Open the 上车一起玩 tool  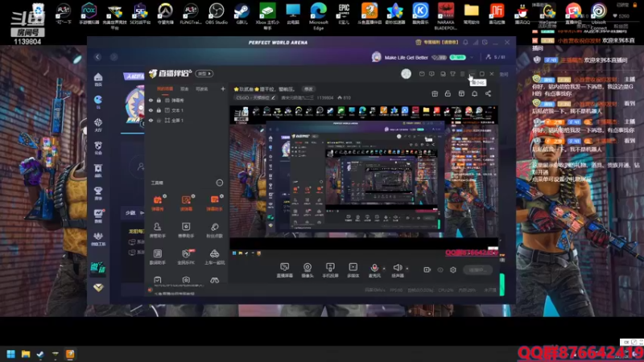[214, 257]
